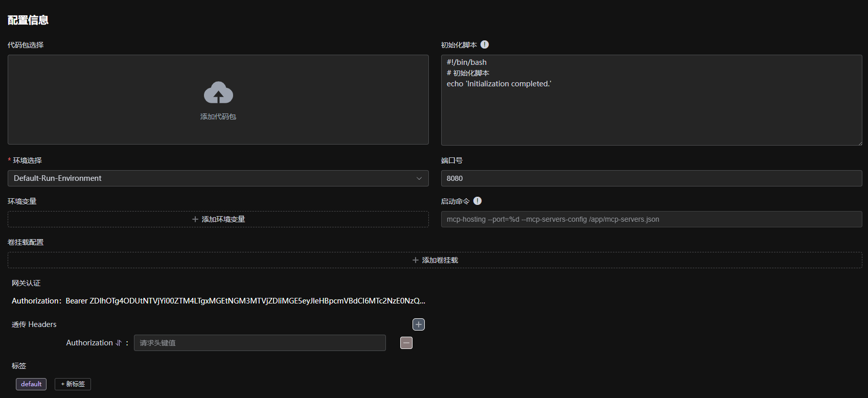Click the 添加卷挂载 button text

pos(440,260)
